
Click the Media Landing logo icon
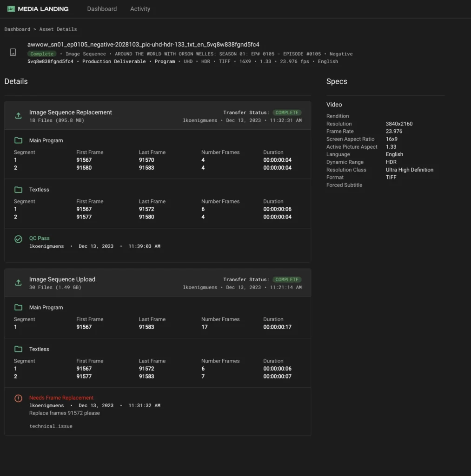pyautogui.click(x=11, y=9)
